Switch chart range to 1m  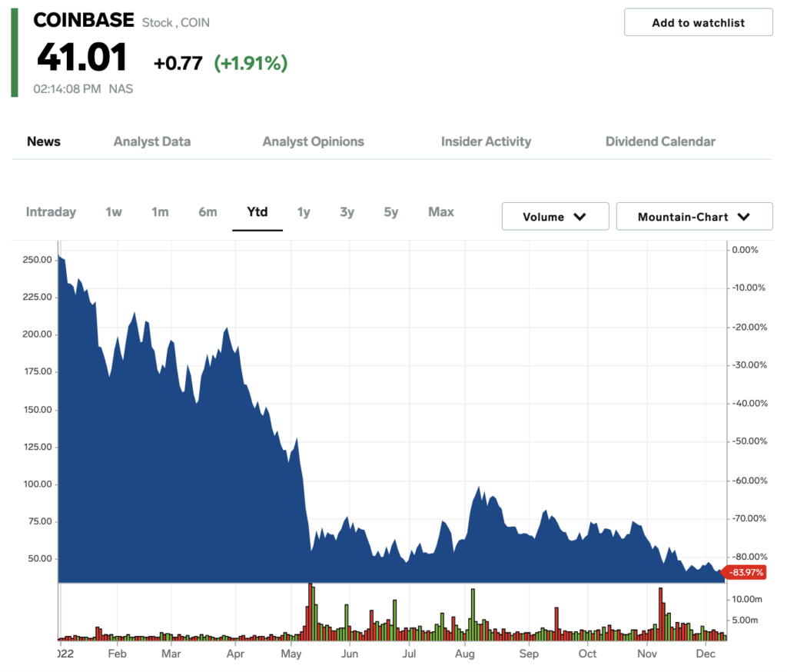tap(160, 212)
